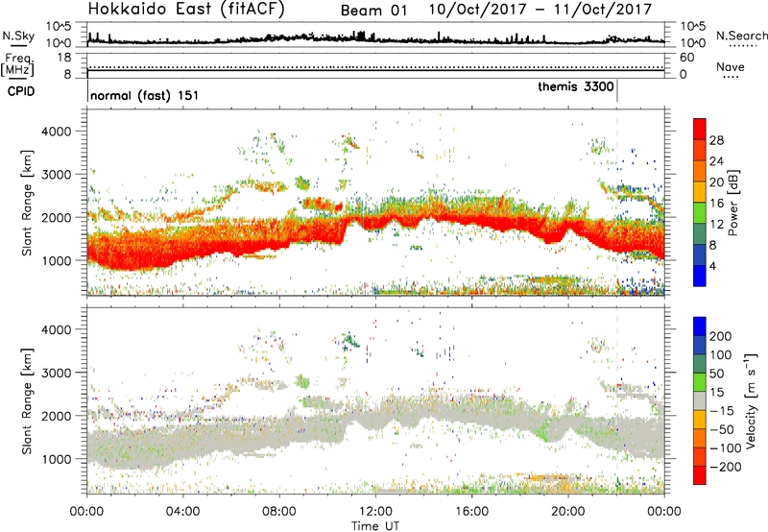Click the 'CPID' row label
This screenshot has height=532, width=768.
[x=21, y=91]
